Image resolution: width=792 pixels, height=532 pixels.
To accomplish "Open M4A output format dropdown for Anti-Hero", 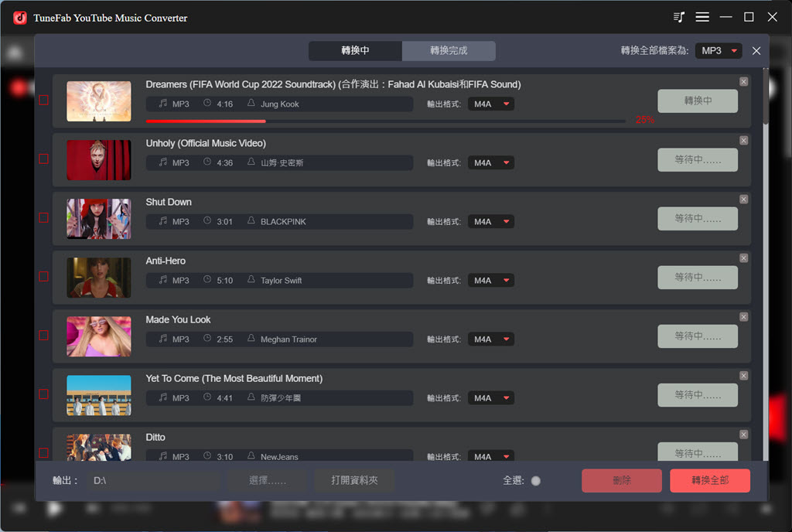I will point(491,280).
